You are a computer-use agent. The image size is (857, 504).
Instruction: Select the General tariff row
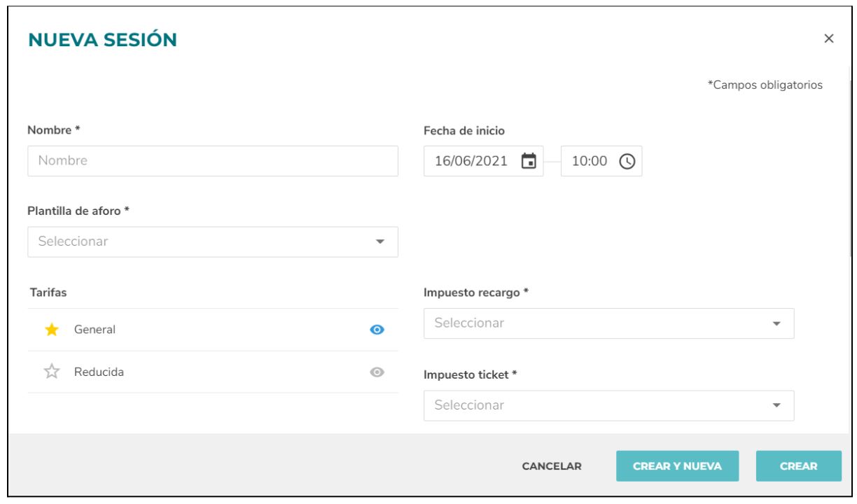pyautogui.click(x=213, y=330)
